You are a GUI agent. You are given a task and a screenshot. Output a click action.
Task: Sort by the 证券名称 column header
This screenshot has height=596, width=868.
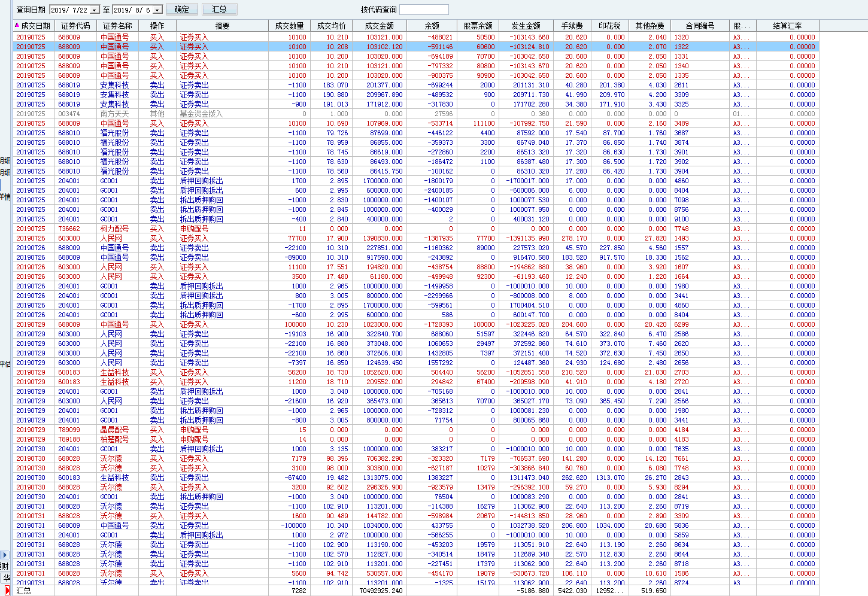tap(117, 26)
